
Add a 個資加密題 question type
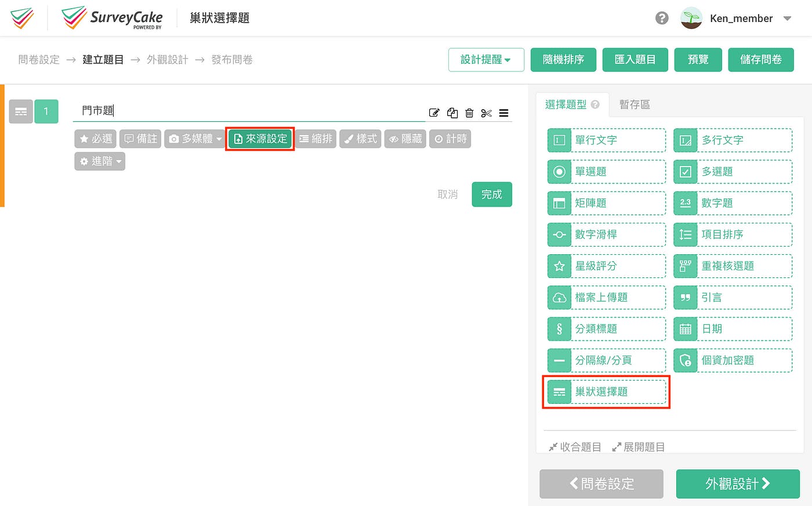pos(733,360)
